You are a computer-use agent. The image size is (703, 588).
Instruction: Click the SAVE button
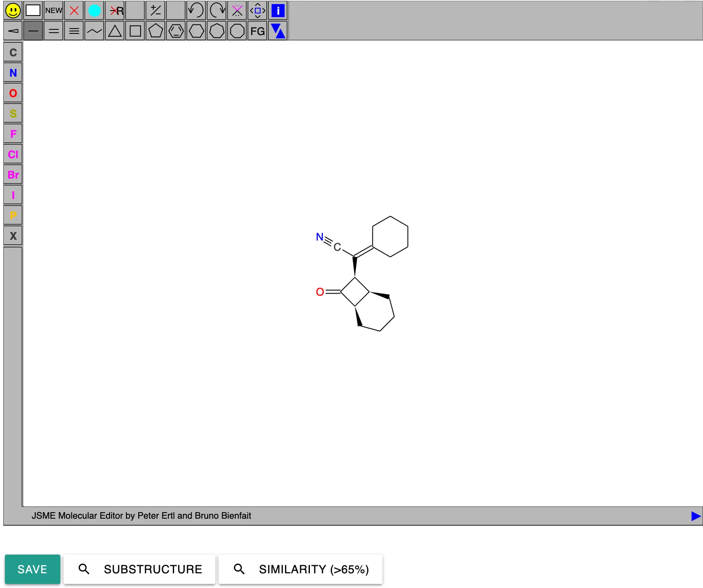coord(33,569)
